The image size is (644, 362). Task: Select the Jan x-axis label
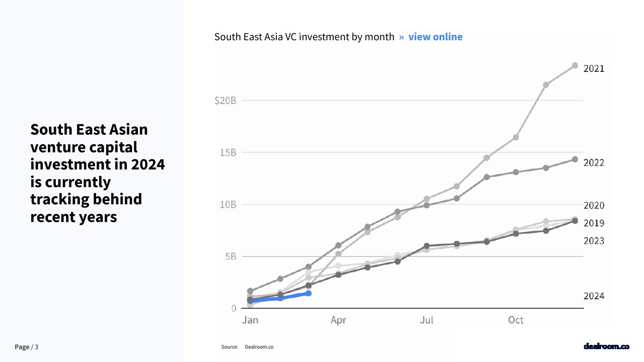click(250, 320)
